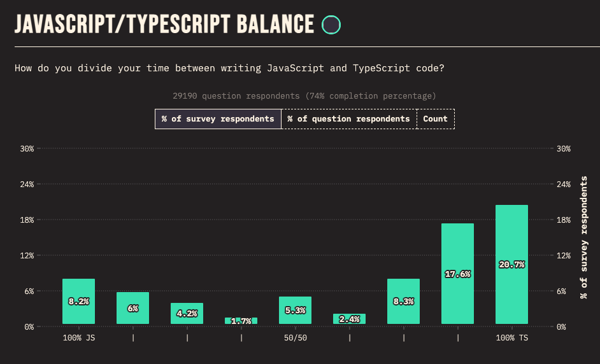Click the circle icon next to the title
This screenshot has height=364, width=600.
[331, 25]
